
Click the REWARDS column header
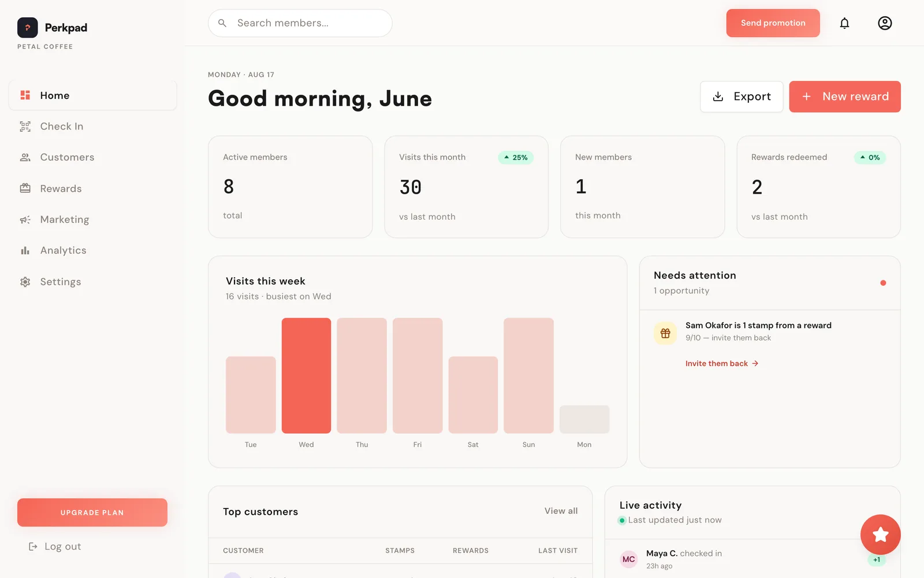pyautogui.click(x=471, y=551)
